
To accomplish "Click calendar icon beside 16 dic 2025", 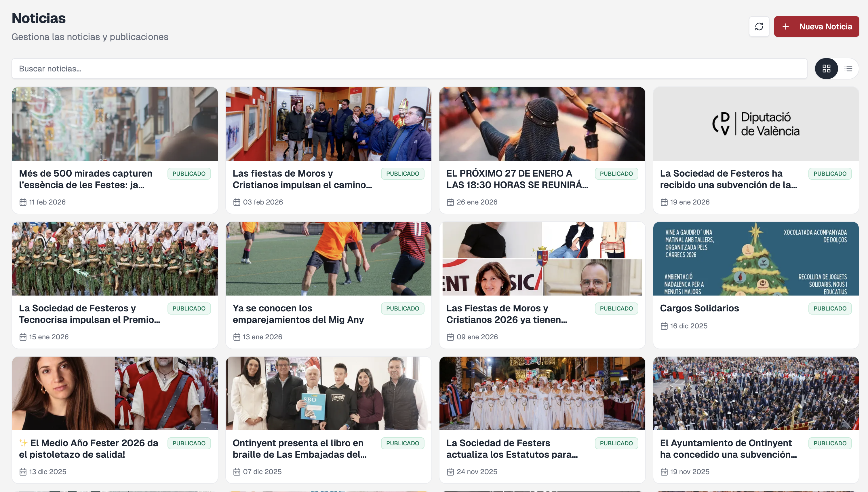I will tap(664, 326).
